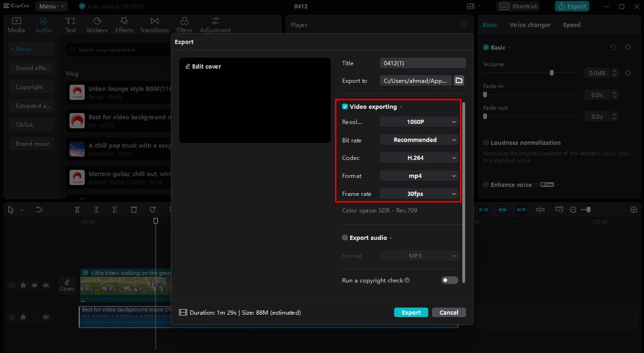Open the Bit rate Recommended dropdown
This screenshot has width=644, height=353.
click(x=419, y=140)
